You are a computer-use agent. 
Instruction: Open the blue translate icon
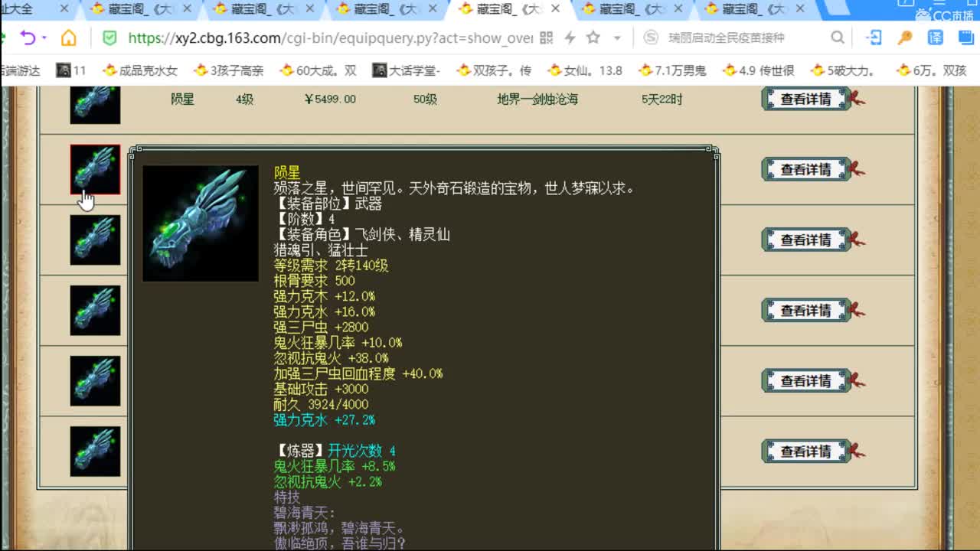tap(936, 37)
